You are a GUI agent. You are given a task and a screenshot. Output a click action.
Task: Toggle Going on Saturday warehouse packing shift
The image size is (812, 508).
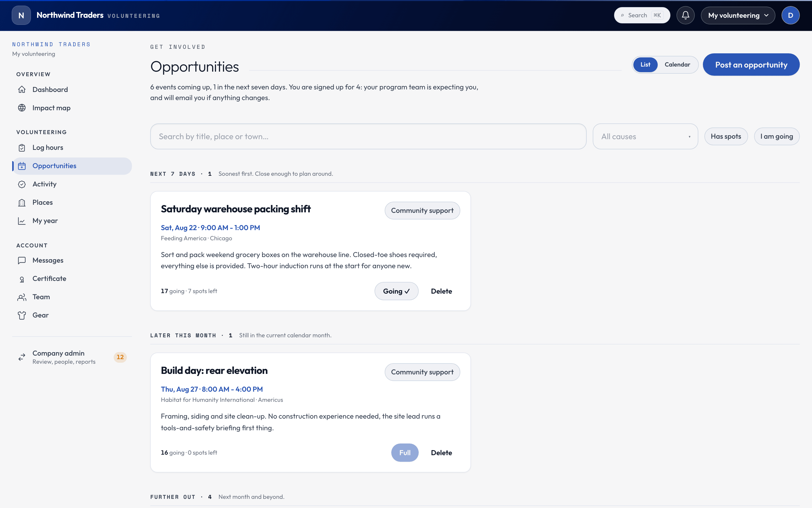[396, 291]
